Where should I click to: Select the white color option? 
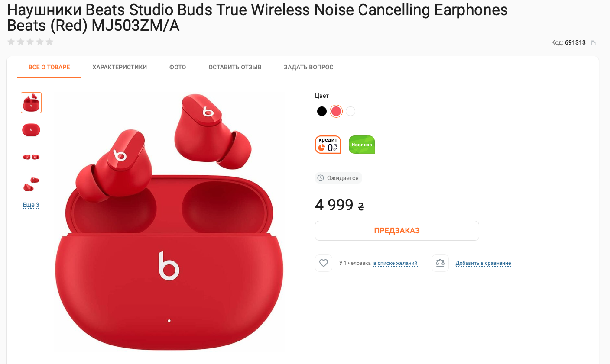[x=350, y=111]
